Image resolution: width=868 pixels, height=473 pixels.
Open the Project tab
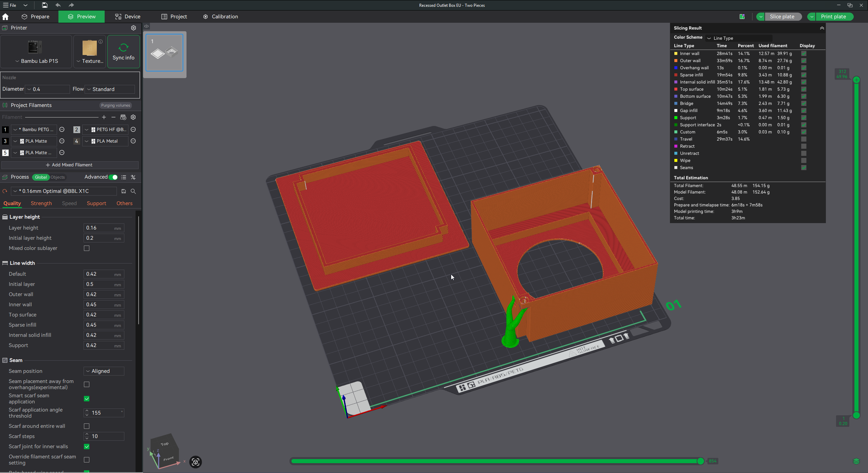pos(174,17)
